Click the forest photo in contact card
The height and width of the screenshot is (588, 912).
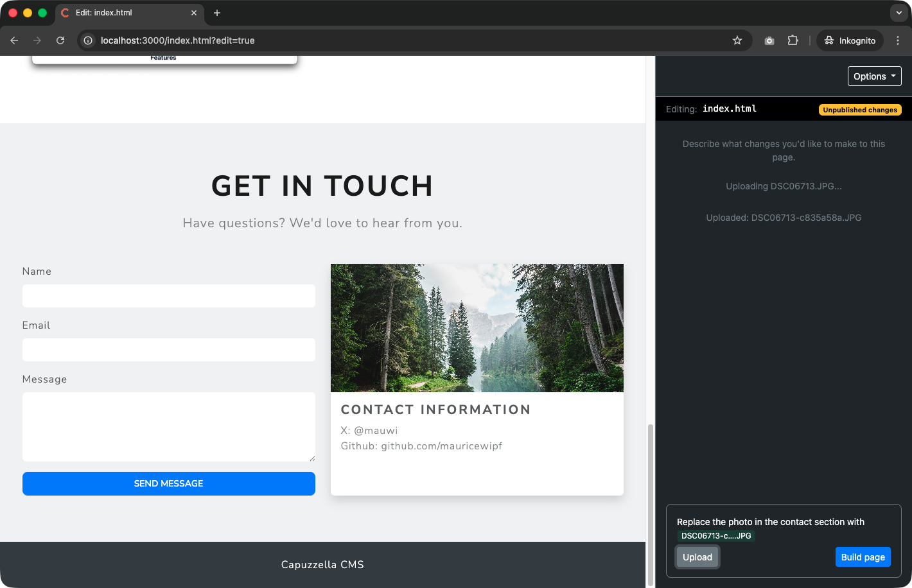(477, 327)
